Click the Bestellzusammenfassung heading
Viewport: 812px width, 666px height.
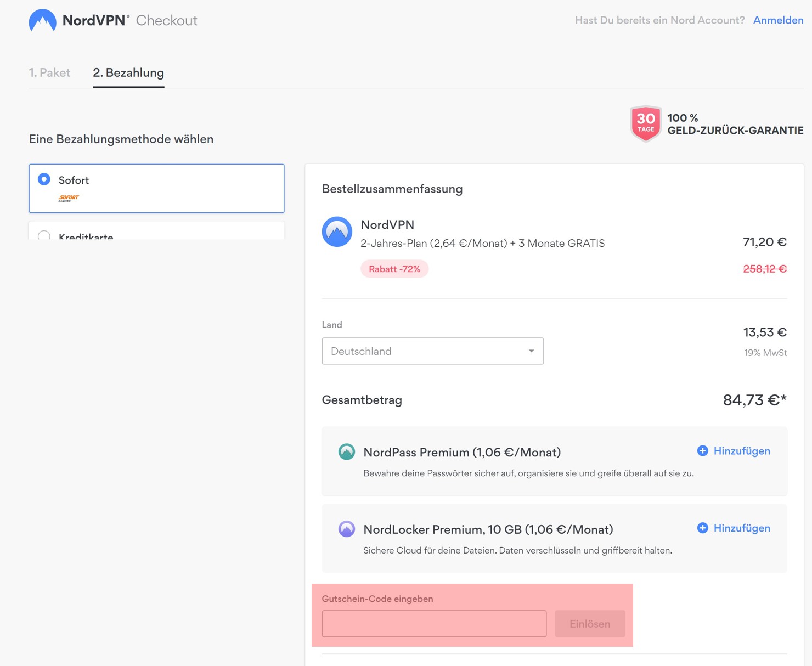(392, 189)
